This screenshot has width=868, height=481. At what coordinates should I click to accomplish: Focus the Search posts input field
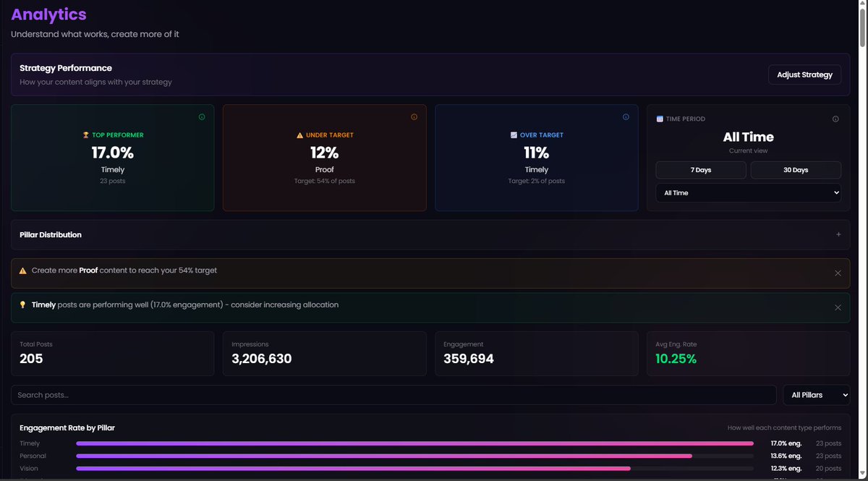(x=393, y=395)
